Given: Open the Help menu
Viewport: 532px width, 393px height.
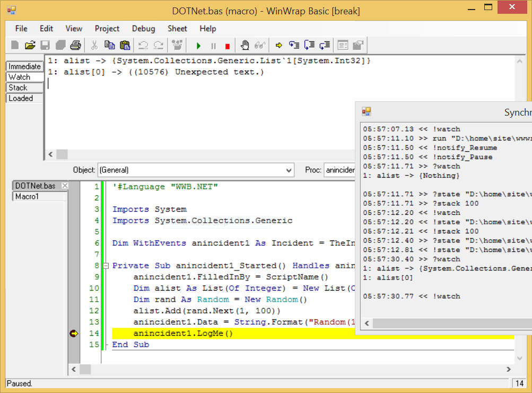Looking at the screenshot, I should [x=207, y=29].
